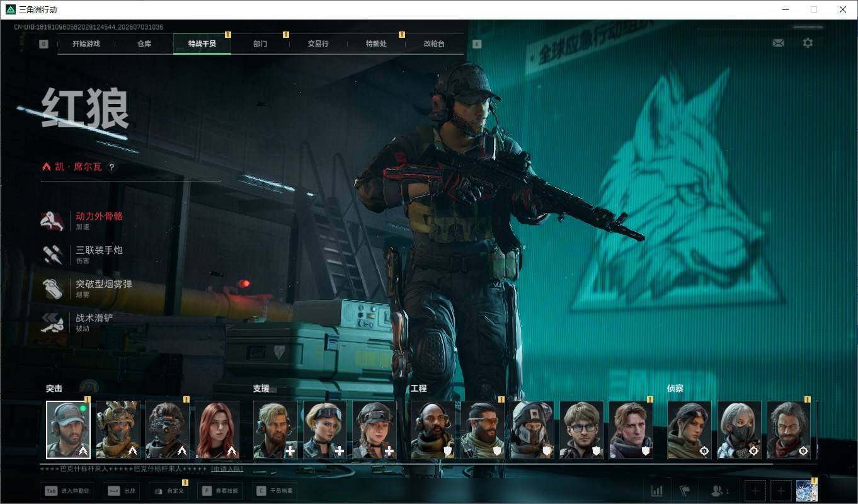
Task: Click the 支援 category label
Action: [261, 389]
